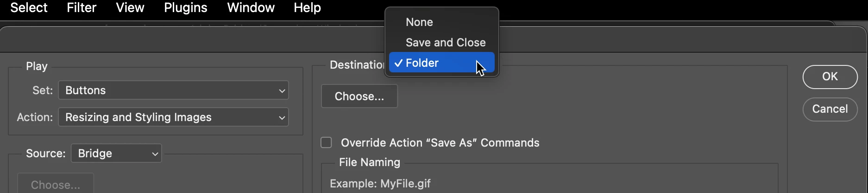Dismiss the dialog with Cancel

pos(830,109)
